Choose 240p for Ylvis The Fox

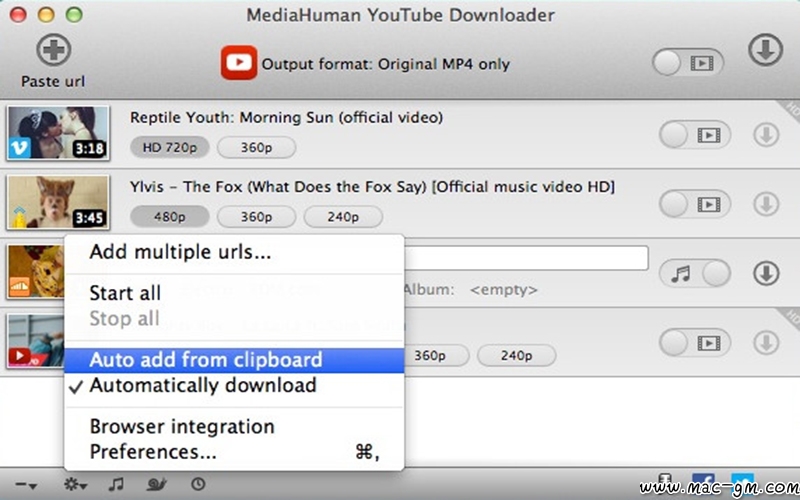click(x=343, y=217)
